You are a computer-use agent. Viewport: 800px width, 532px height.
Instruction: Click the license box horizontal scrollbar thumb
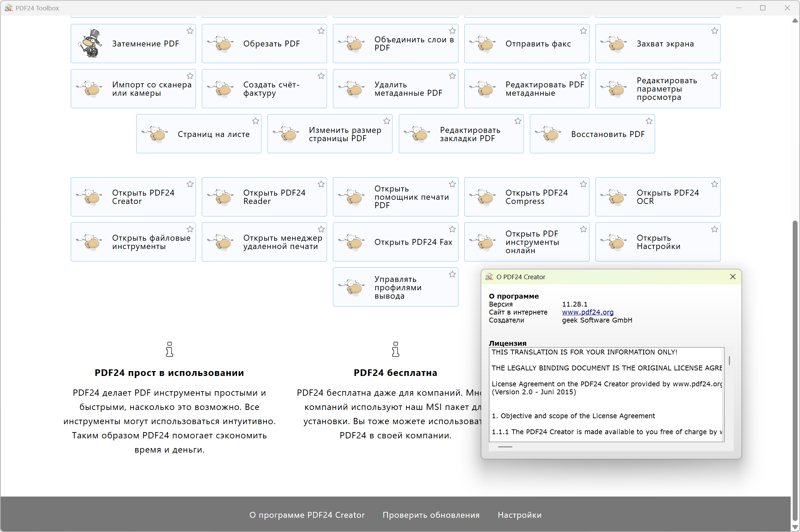[x=505, y=447]
